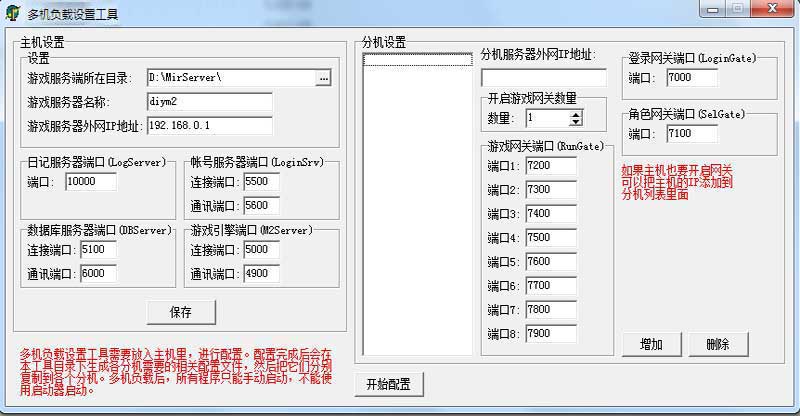Click the red note about adding host IP

[x=677, y=182]
